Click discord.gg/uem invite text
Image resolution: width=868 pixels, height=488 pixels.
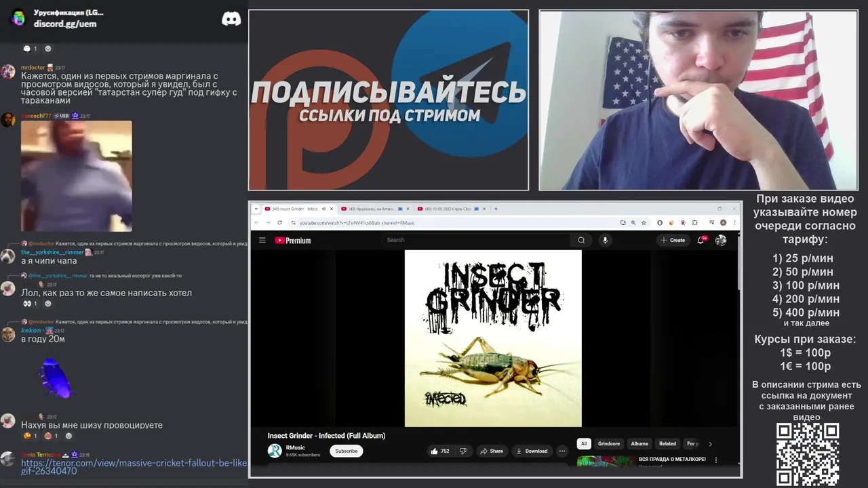coord(65,24)
